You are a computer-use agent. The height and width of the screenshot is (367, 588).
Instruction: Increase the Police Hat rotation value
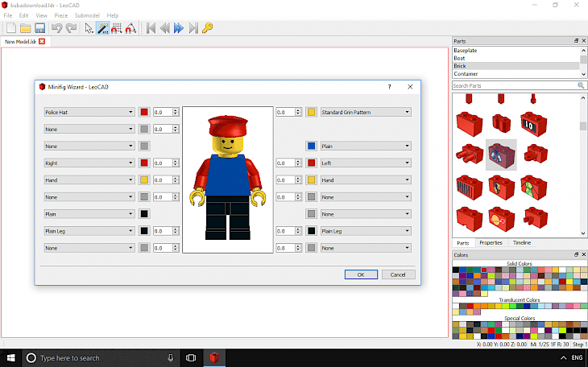point(175,110)
